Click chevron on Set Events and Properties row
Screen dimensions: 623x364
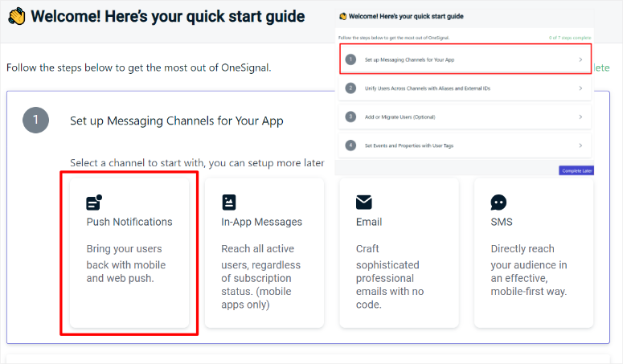580,145
